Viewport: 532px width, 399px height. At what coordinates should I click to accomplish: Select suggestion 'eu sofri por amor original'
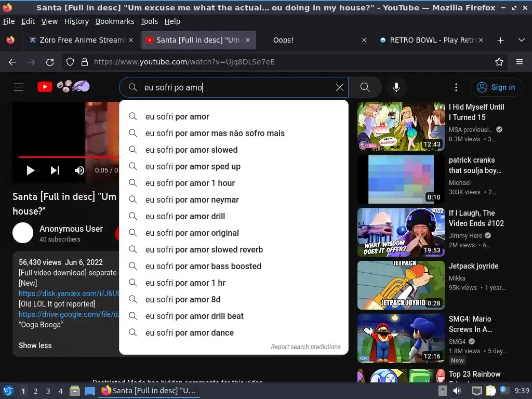pyautogui.click(x=234, y=233)
